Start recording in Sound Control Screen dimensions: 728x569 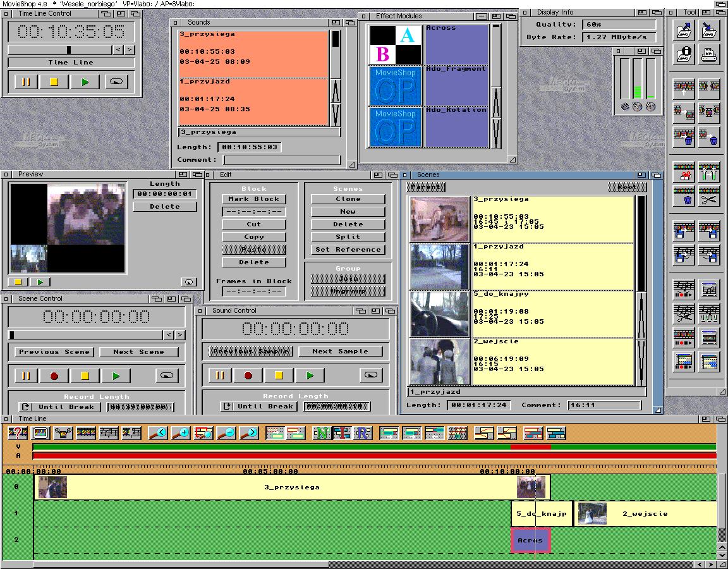pyautogui.click(x=248, y=375)
